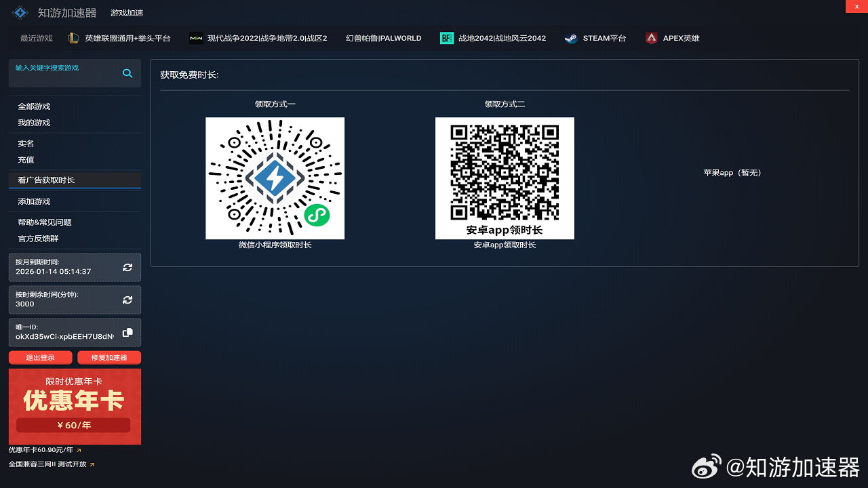Open 官方反馈群
This screenshot has height=488, width=868.
(x=38, y=239)
